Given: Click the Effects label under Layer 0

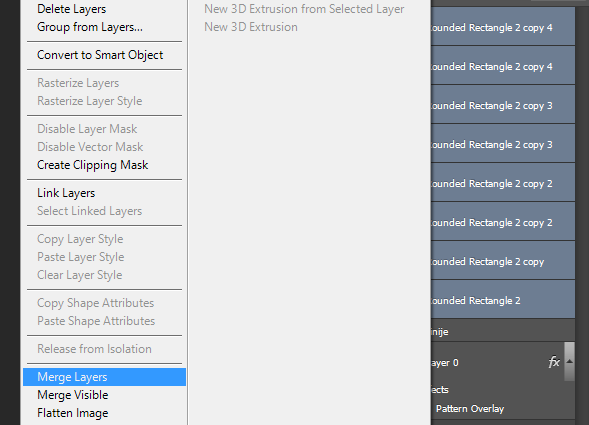Looking at the screenshot, I should pyautogui.click(x=440, y=390).
